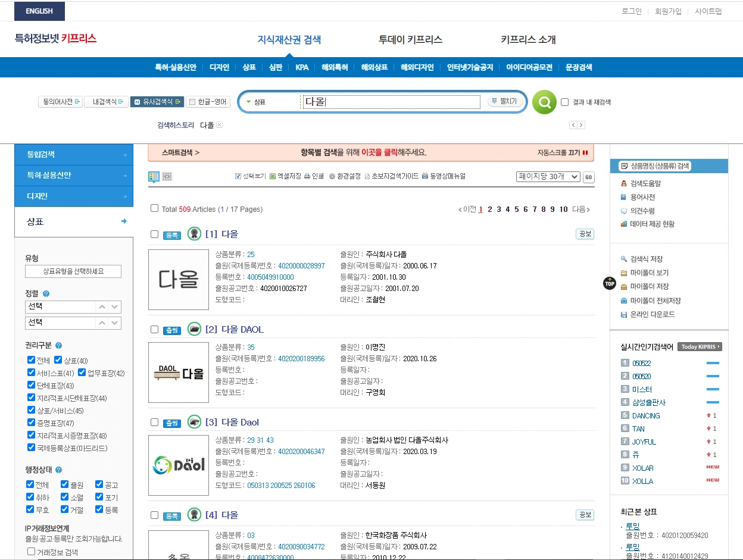Click 온라인 다운로드

pos(647,314)
